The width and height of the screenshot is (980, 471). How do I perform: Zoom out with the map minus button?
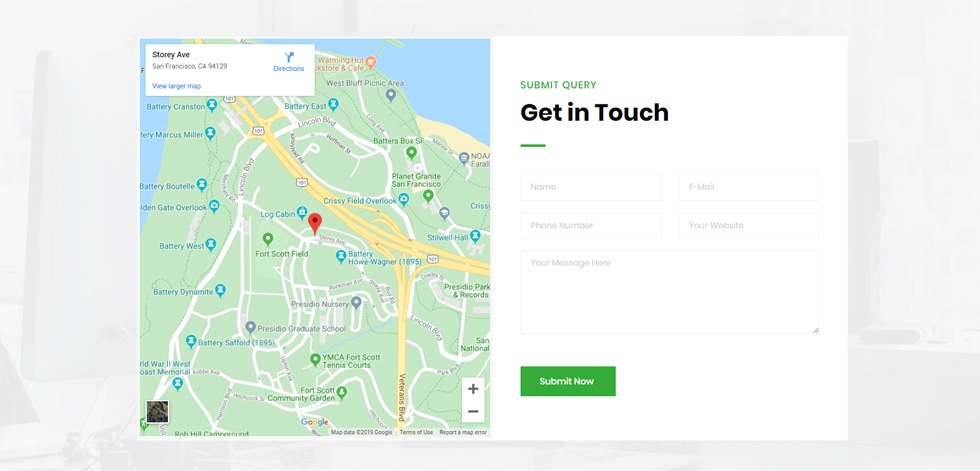[473, 411]
